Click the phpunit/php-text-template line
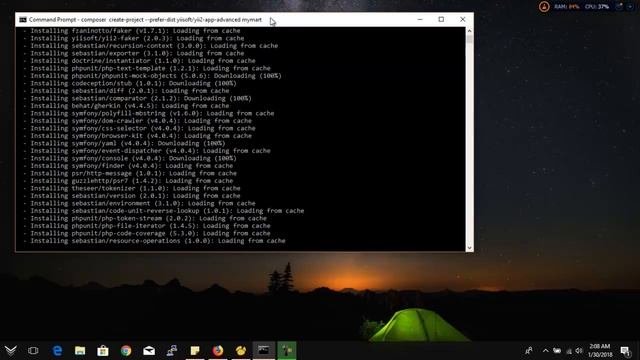This screenshot has width=640, height=360. (147, 68)
